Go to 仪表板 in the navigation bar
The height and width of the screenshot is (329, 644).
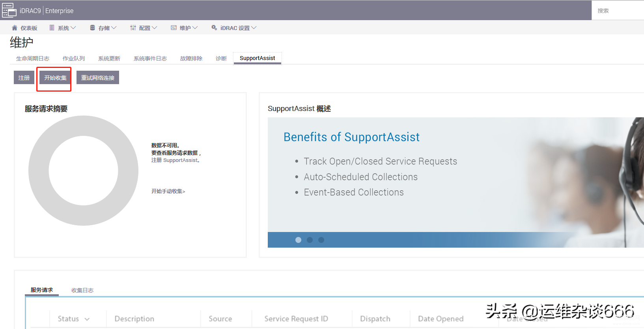(x=29, y=28)
